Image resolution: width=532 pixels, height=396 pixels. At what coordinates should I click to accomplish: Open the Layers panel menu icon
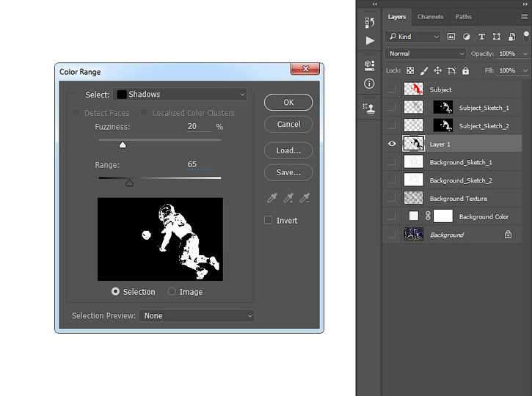point(524,17)
